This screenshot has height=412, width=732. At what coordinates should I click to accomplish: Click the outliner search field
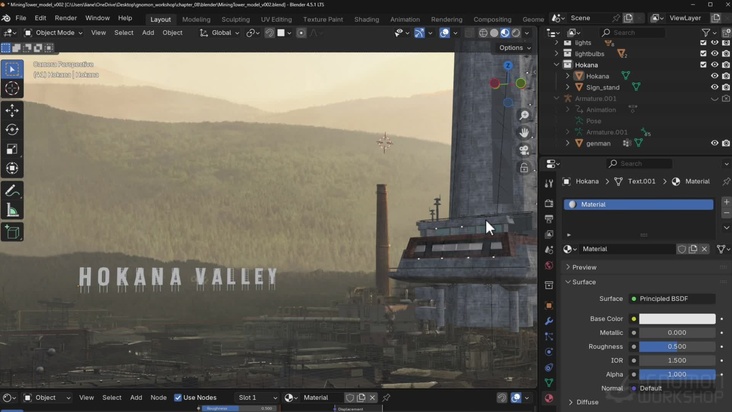[633, 33]
